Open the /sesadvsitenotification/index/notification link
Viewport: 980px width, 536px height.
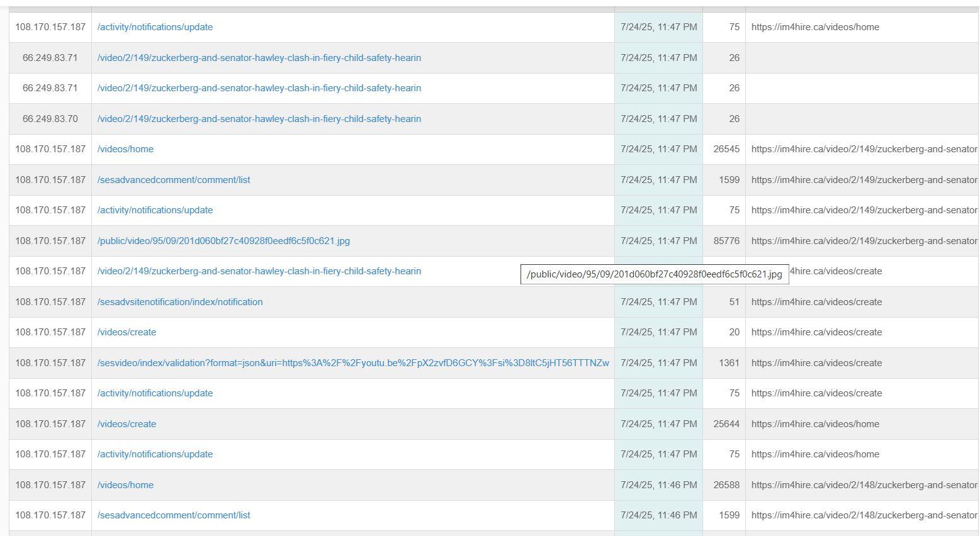[x=180, y=302]
